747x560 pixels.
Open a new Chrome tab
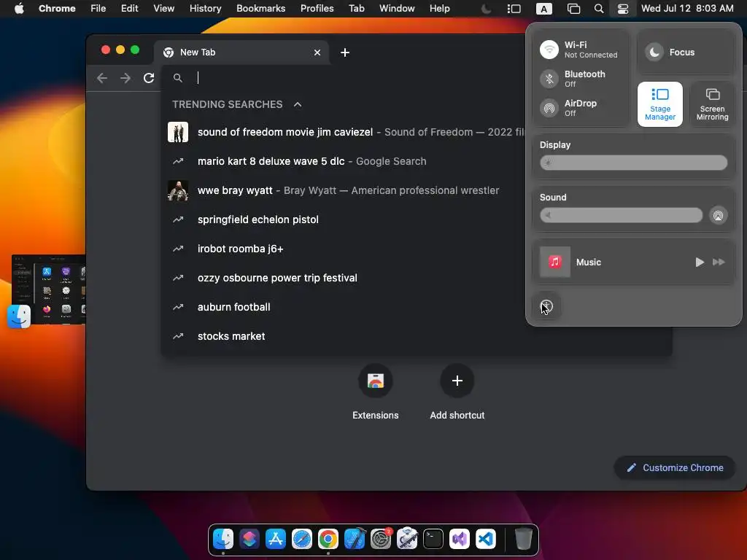[345, 52]
